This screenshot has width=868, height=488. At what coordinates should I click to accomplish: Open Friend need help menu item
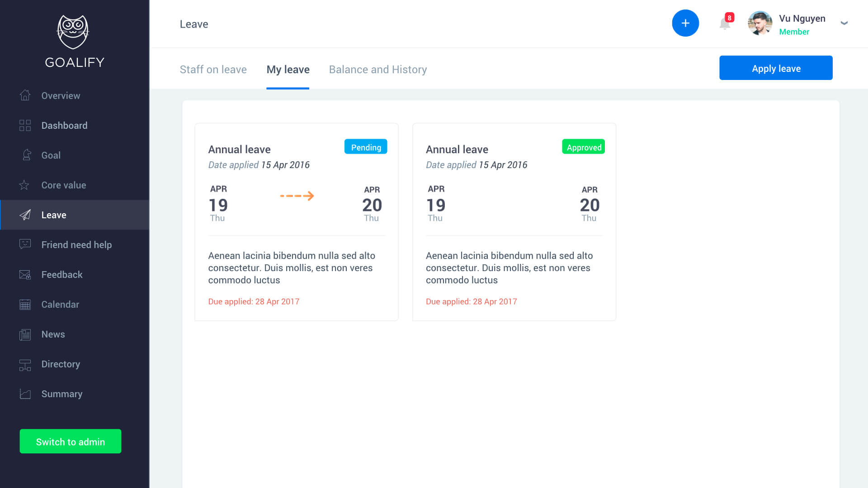76,244
